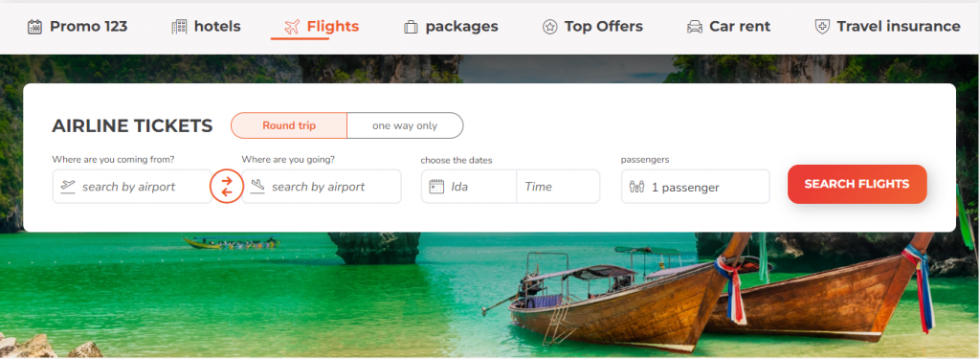This screenshot has height=359, width=980.
Task: Click the Travel insurance shield icon
Action: (822, 27)
